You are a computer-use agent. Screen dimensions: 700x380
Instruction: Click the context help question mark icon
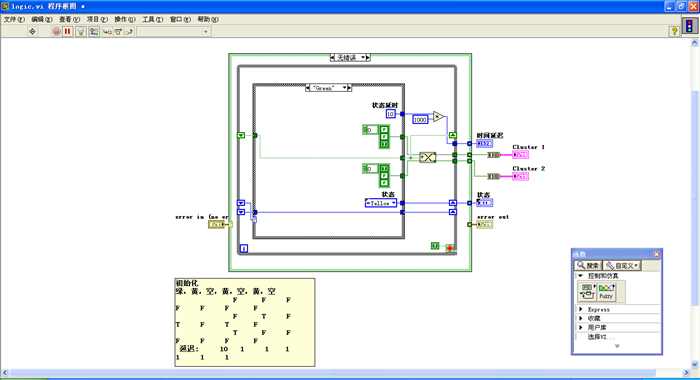click(x=674, y=31)
